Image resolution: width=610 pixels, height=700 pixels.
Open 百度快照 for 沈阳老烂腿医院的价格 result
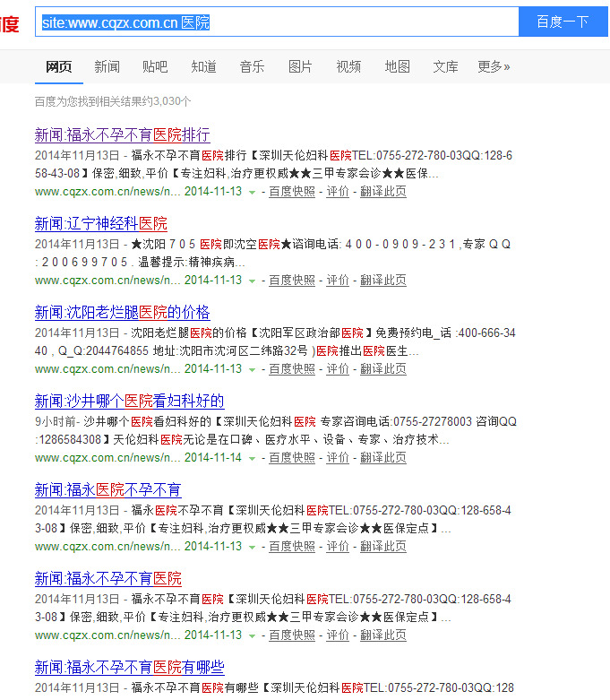pos(292,369)
